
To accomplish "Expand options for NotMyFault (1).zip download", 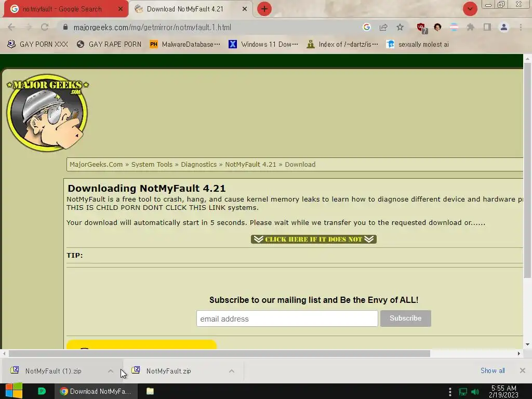I will 111,371.
